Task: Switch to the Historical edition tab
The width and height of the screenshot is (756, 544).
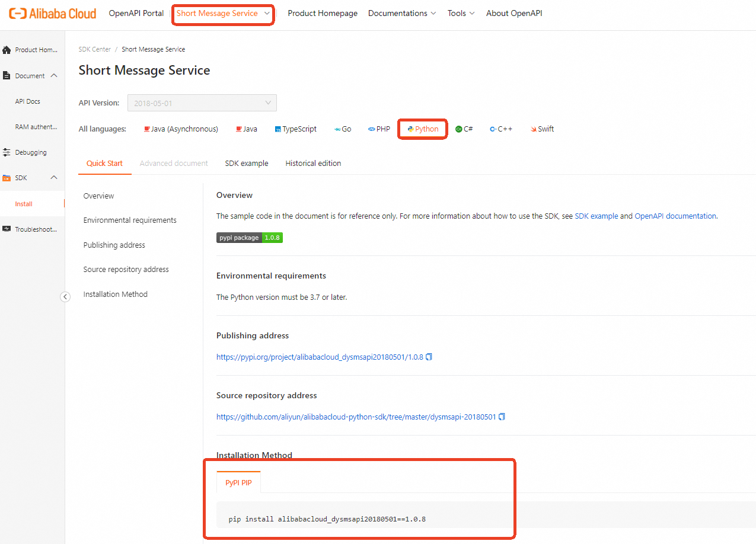Action: pos(313,163)
